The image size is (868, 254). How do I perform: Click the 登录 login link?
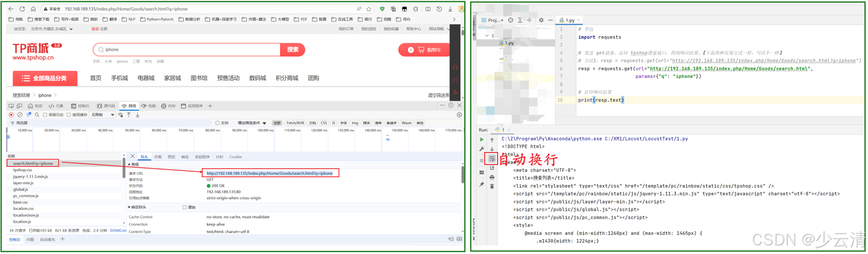[x=95, y=29]
